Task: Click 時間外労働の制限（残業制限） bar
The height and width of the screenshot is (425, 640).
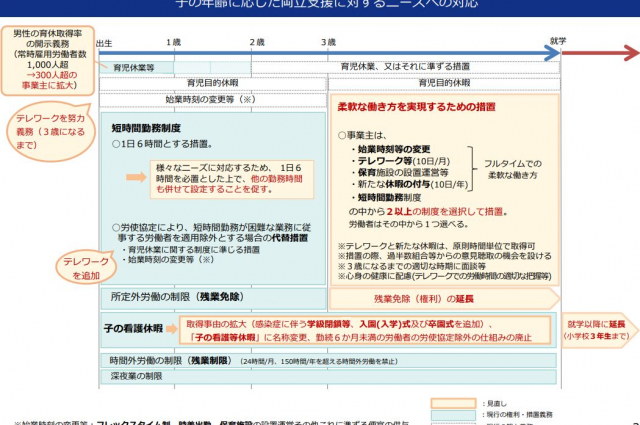Action: tap(329, 361)
